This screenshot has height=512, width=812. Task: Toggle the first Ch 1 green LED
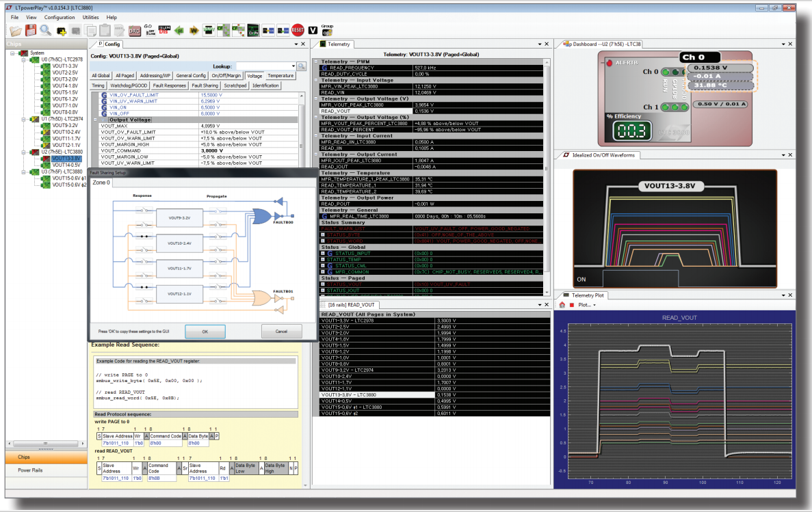tap(666, 107)
